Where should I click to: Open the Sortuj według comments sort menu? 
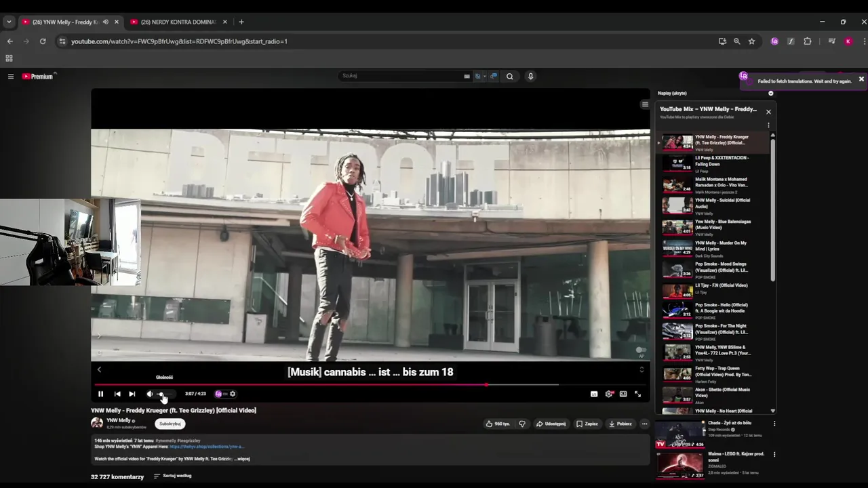[173, 476]
